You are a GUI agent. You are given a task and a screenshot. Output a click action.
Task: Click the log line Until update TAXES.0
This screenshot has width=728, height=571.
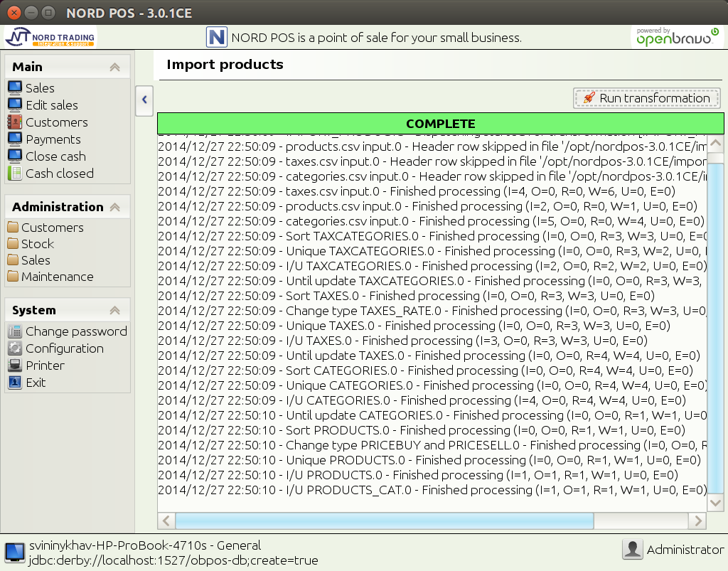[429, 356]
